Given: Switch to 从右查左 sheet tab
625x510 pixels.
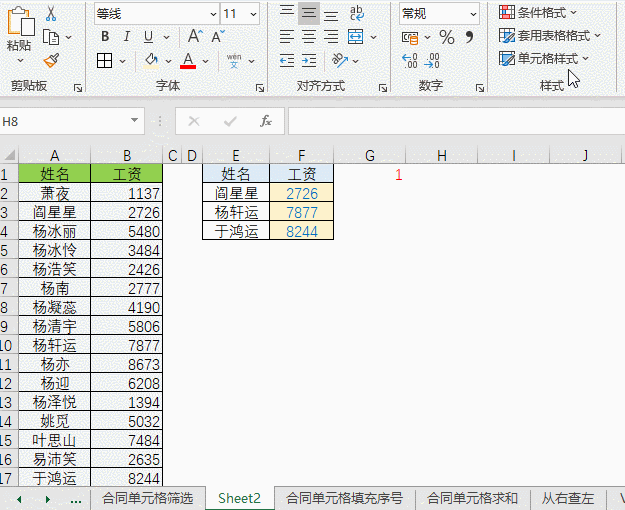Looking at the screenshot, I should (x=568, y=498).
